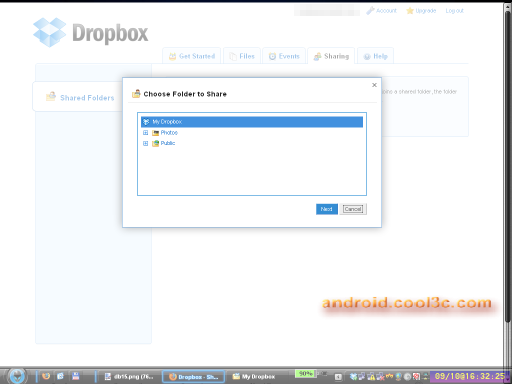The image size is (512, 384).
Task: Click the star icon beside Upgrade
Action: coord(410,11)
